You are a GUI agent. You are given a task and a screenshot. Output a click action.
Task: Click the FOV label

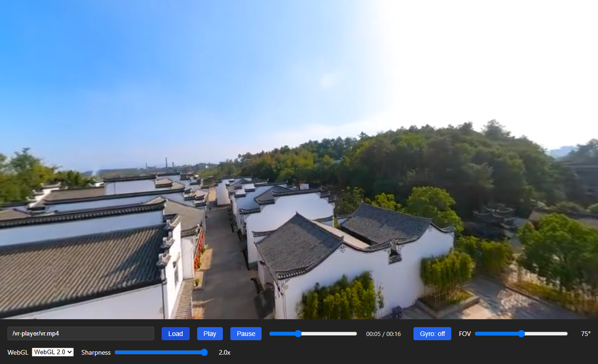tap(465, 334)
